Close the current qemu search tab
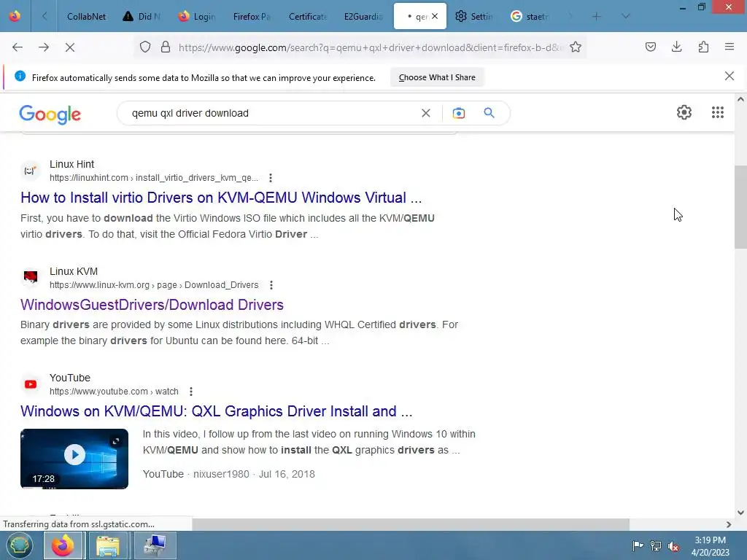Viewport: 747px width, 560px height. click(435, 16)
